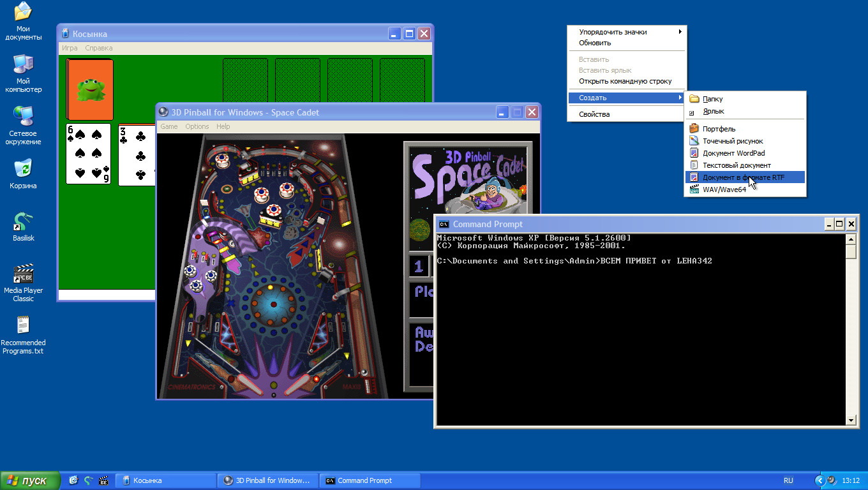
Task: Click the 3D Pinball title bar ball icon
Action: click(163, 112)
